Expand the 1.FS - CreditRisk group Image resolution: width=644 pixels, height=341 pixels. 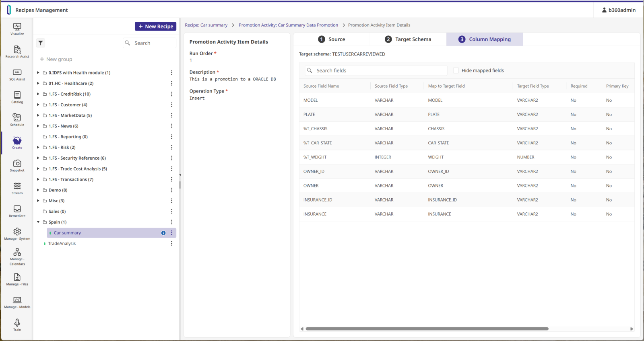(38, 94)
